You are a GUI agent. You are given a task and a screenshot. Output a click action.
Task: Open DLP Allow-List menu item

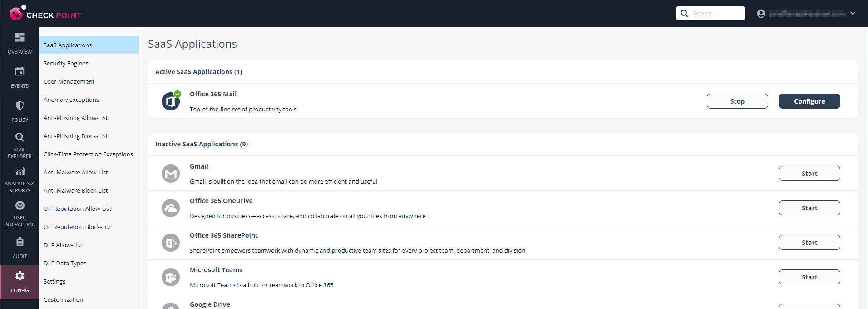89,245
